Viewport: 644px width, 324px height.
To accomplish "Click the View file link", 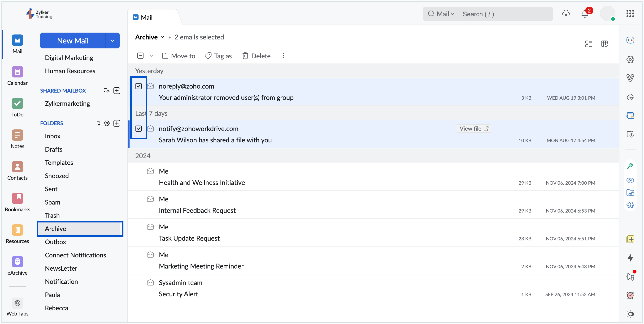I will (x=474, y=128).
